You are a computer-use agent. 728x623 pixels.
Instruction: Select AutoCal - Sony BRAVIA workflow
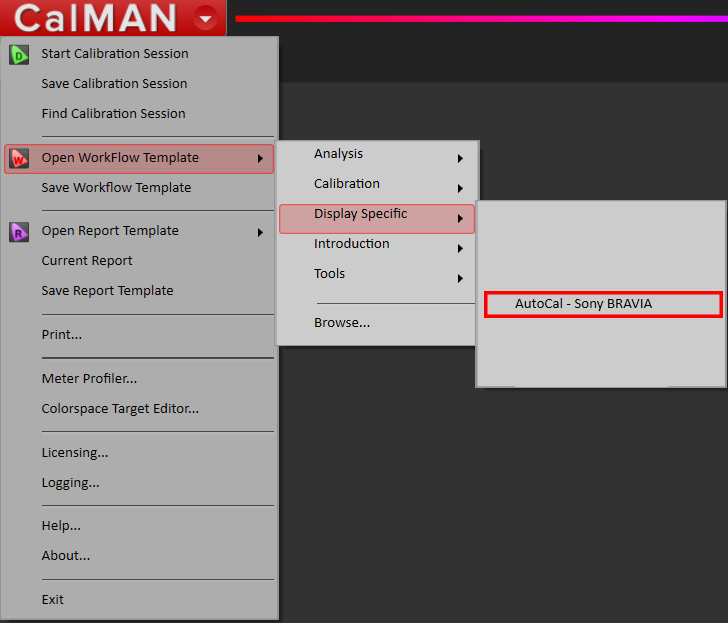point(603,305)
